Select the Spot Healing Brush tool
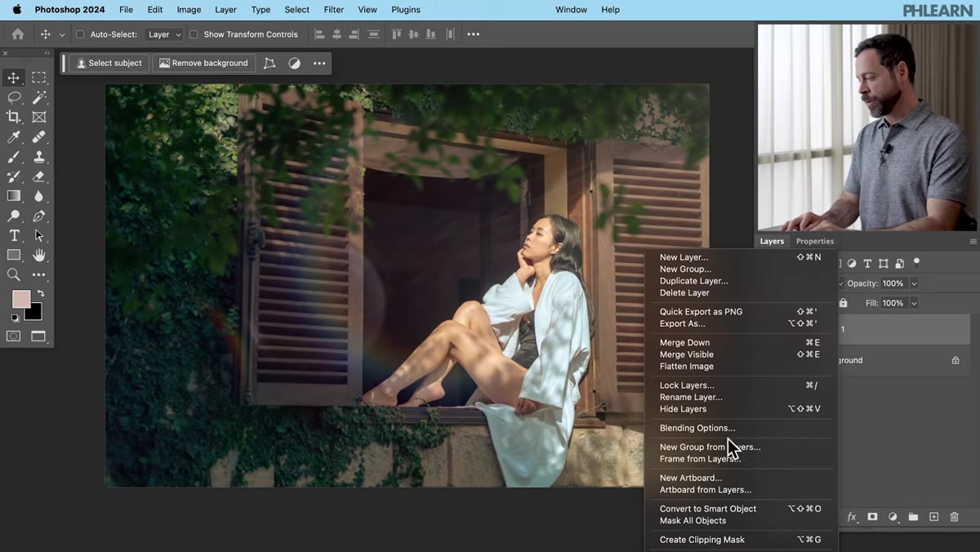980x552 pixels. [x=38, y=137]
